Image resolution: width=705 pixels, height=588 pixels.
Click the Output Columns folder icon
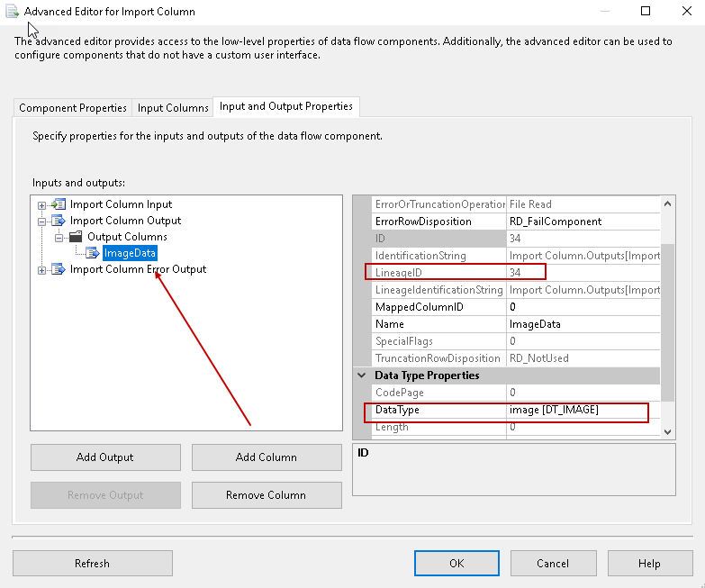76,237
